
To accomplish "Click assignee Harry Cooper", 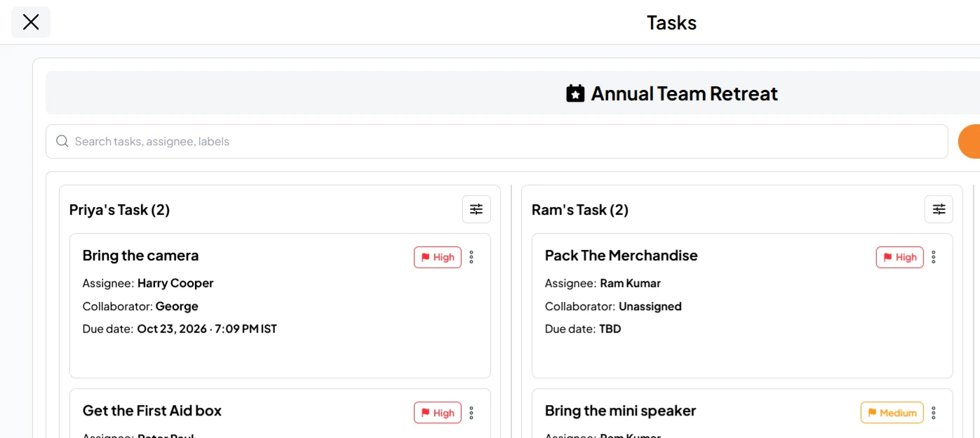I will click(175, 284).
